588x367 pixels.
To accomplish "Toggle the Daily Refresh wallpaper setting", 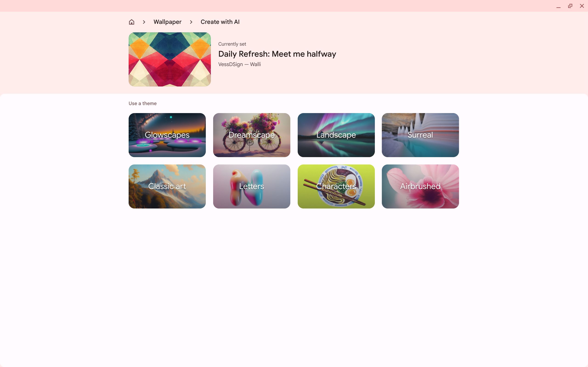I will coord(169,59).
